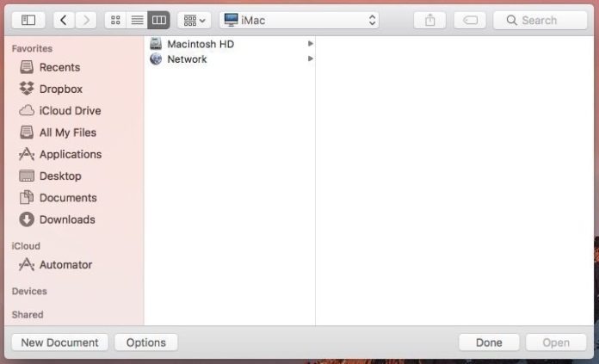
Task: Switch to icon view
Action: point(115,21)
